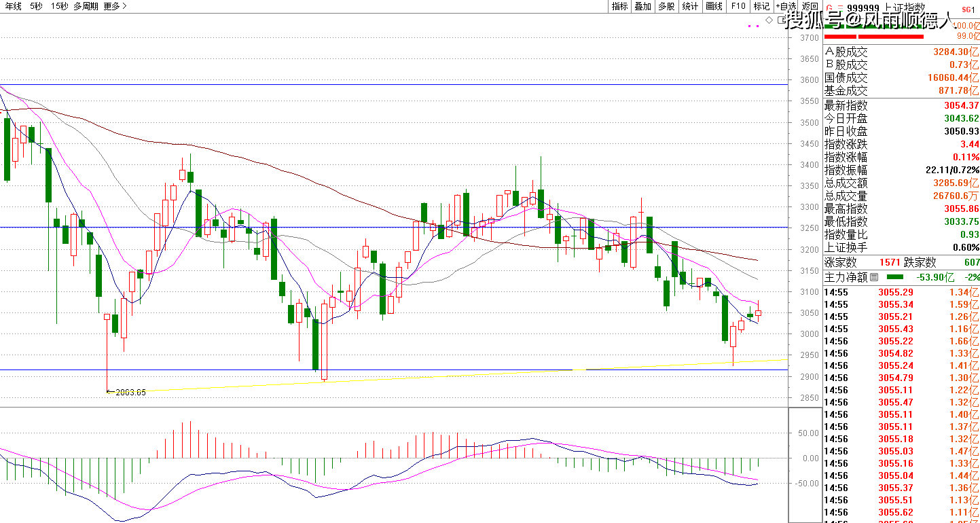The image size is (980, 523).
Task: Click the SG1 indicator in top right
Action: pyautogui.click(x=966, y=10)
